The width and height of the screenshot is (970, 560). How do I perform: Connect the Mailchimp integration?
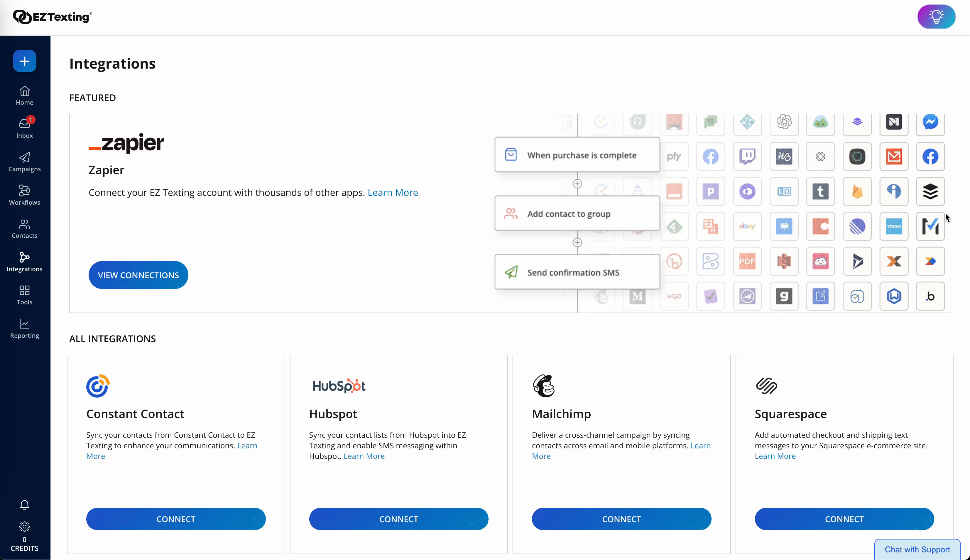tap(621, 519)
